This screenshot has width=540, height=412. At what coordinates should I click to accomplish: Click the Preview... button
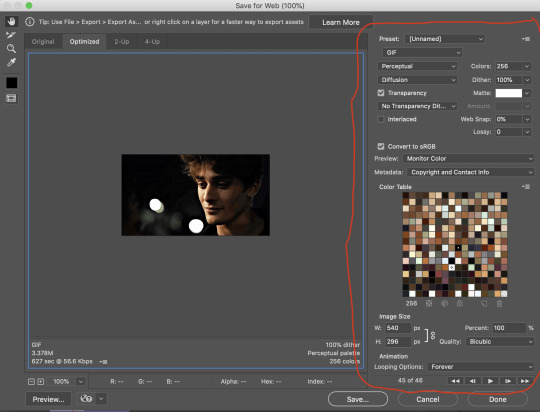point(48,399)
